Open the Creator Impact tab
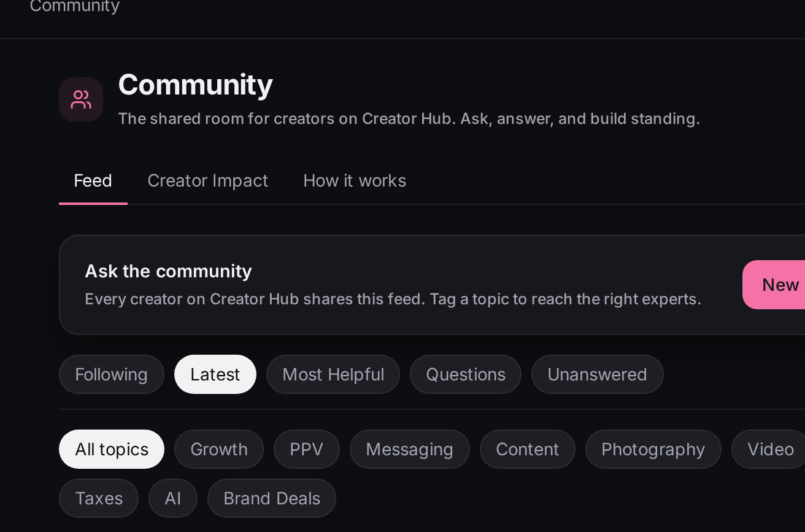 208,181
